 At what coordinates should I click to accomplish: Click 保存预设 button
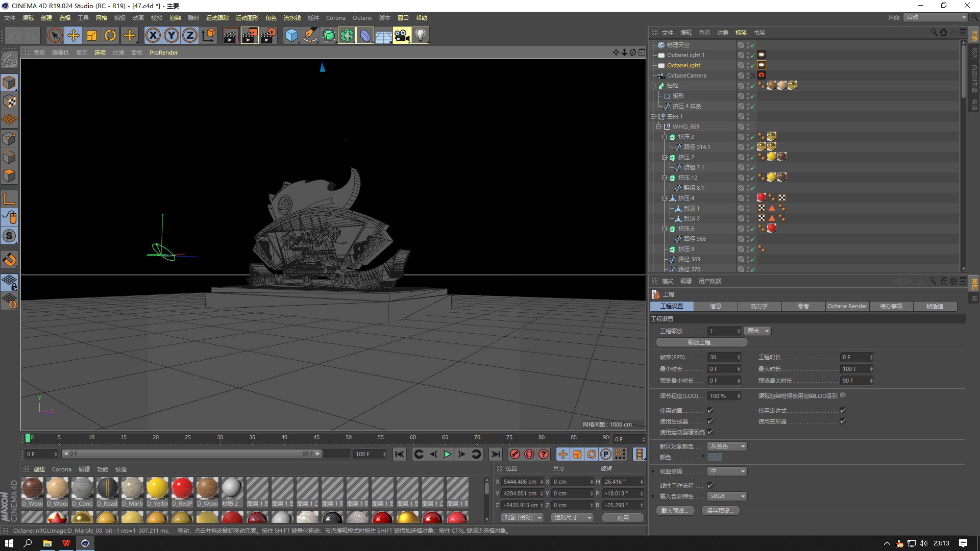(721, 511)
